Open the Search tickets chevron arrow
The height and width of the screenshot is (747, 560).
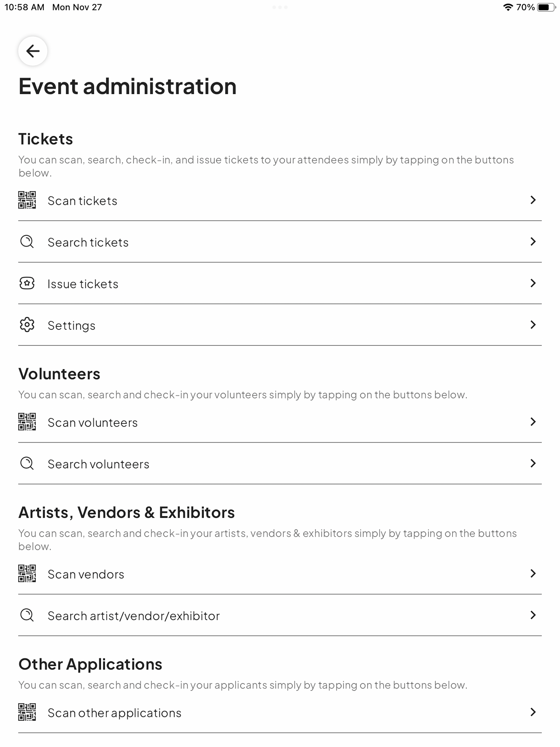pyautogui.click(x=533, y=241)
